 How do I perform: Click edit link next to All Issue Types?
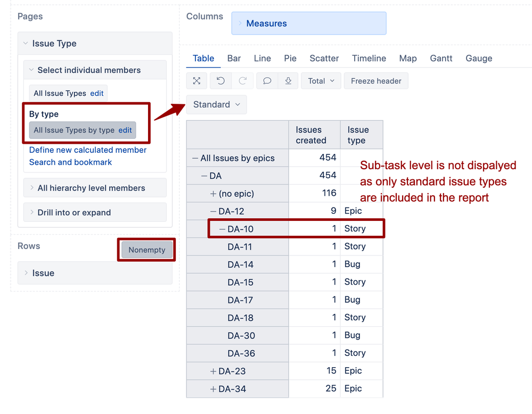[x=97, y=93]
